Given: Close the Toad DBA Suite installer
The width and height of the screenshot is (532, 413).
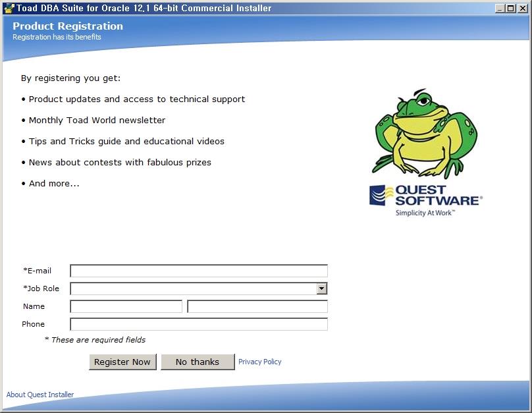Looking at the screenshot, I should (523, 8).
